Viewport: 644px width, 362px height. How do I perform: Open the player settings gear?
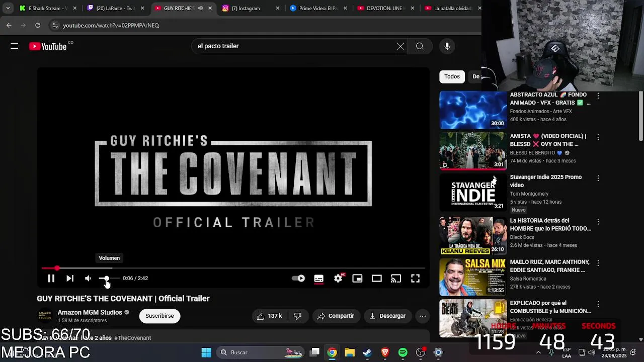[x=338, y=278]
